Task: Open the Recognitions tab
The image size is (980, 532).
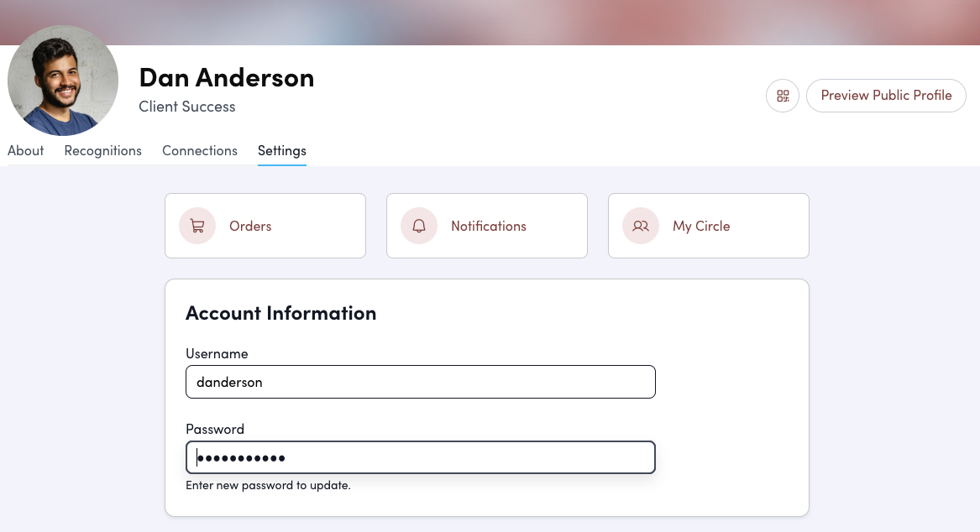Action: [x=103, y=151]
